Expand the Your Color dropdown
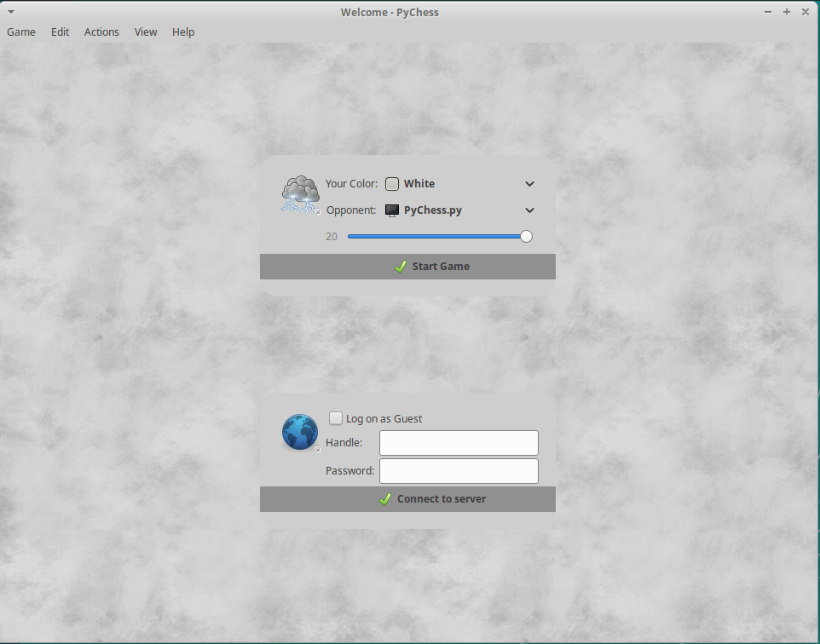 (529, 184)
